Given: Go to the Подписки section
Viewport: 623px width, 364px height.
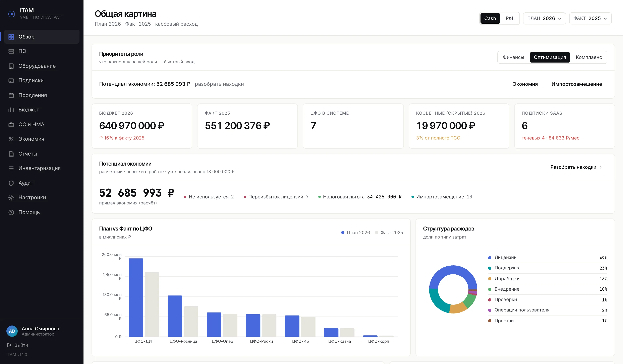Looking at the screenshot, I should (x=42, y=81).
